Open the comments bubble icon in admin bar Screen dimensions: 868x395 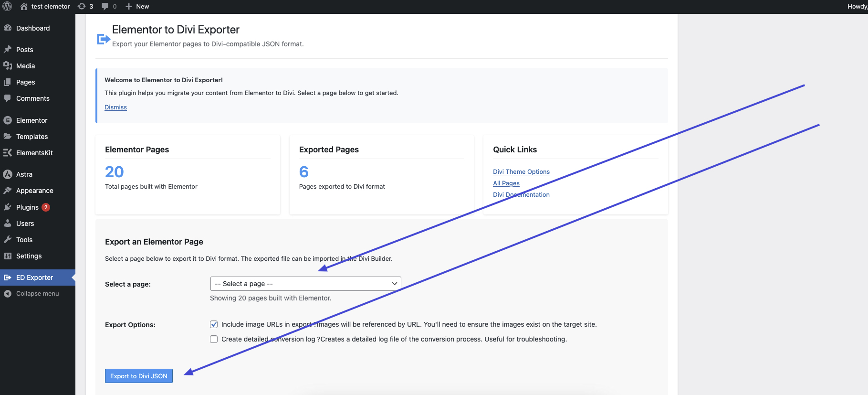click(x=105, y=6)
